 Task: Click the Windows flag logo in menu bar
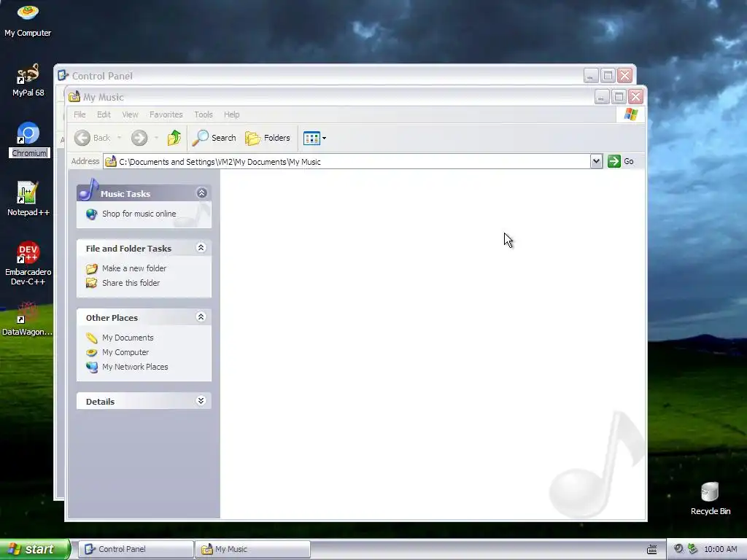pyautogui.click(x=631, y=114)
